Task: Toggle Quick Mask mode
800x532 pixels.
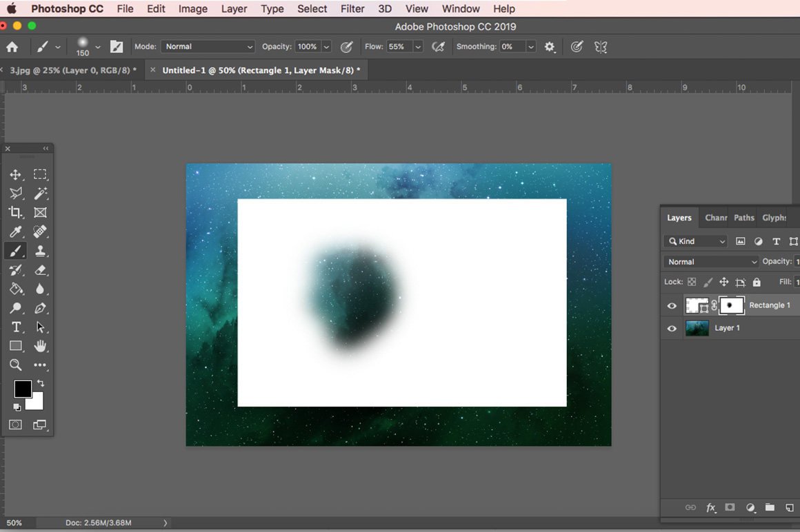Action: (x=15, y=424)
